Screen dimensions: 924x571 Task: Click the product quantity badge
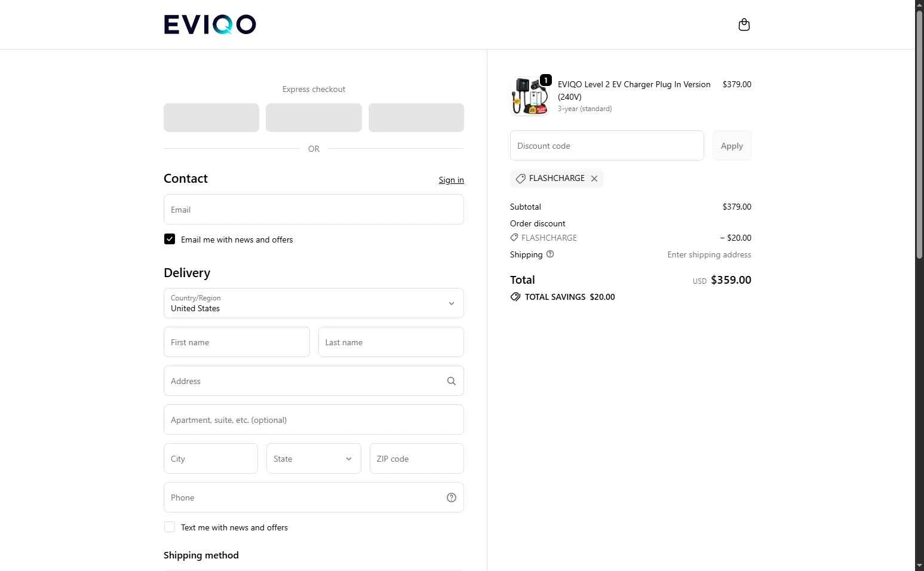point(545,80)
